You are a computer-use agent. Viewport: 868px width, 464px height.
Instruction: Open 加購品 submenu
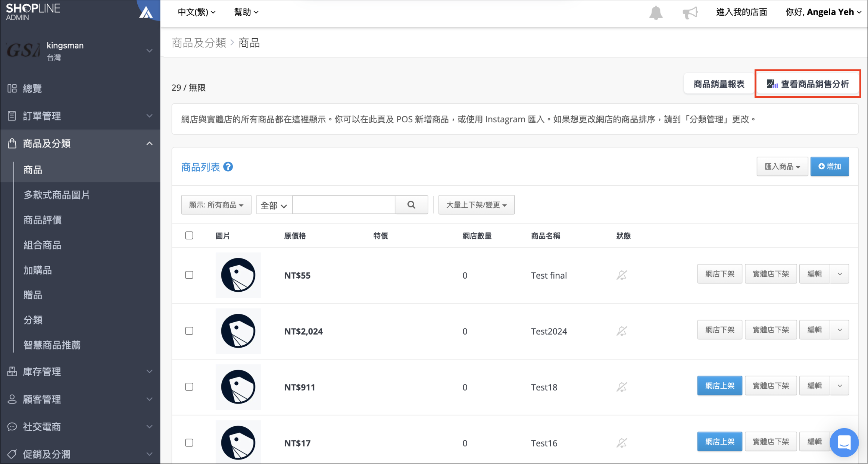pos(38,270)
